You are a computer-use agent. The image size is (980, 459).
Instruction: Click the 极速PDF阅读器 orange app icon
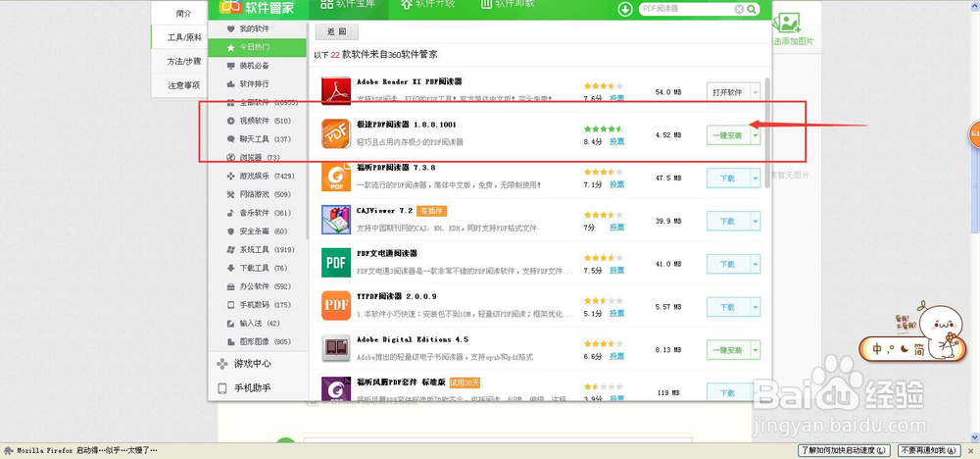[335, 133]
